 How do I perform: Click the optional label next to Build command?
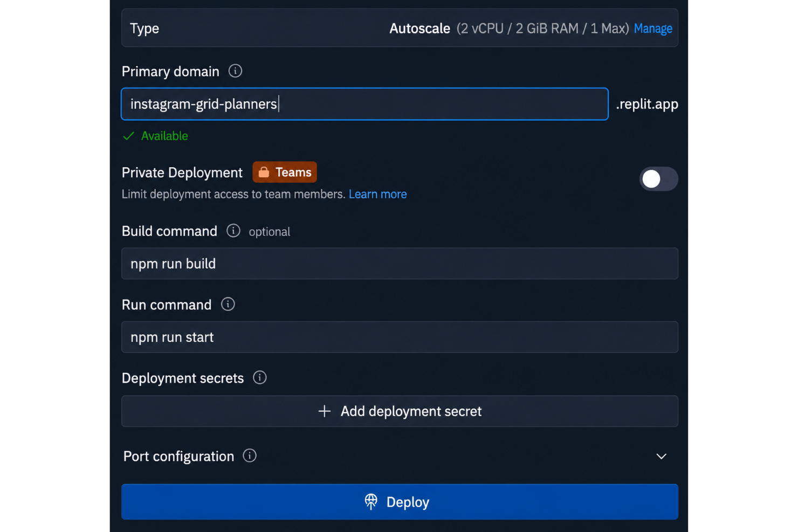tap(270, 232)
